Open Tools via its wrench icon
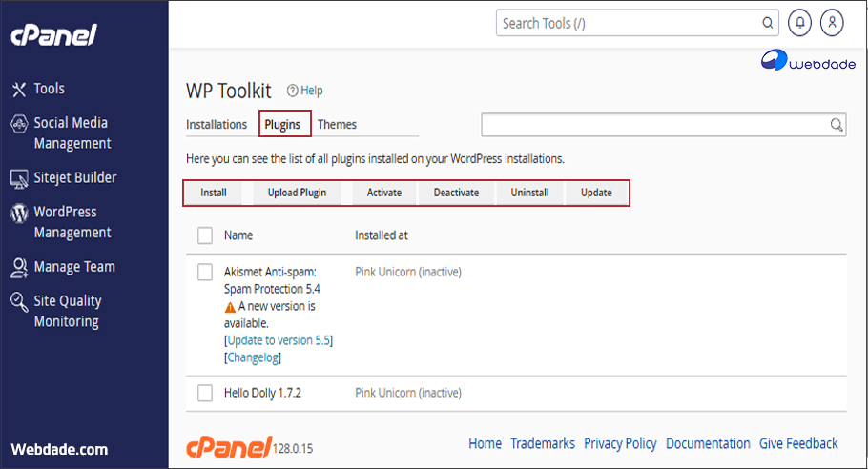 (18, 89)
